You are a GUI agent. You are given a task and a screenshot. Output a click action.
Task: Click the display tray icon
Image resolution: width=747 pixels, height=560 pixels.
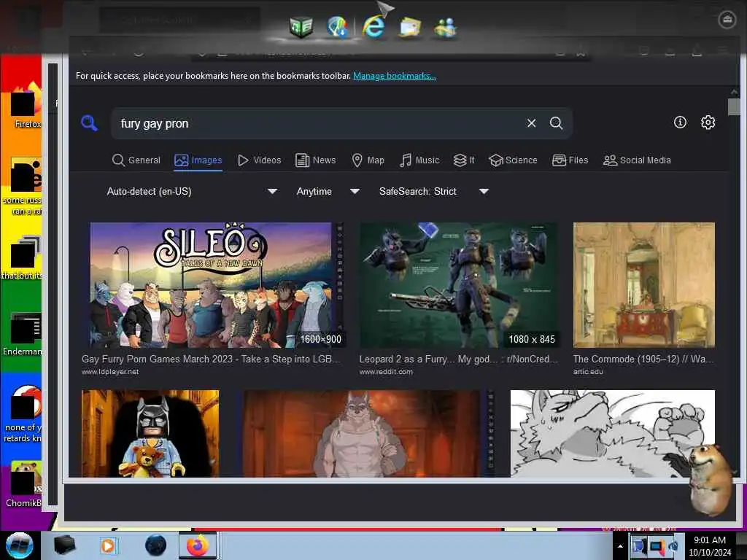pyautogui.click(x=657, y=547)
